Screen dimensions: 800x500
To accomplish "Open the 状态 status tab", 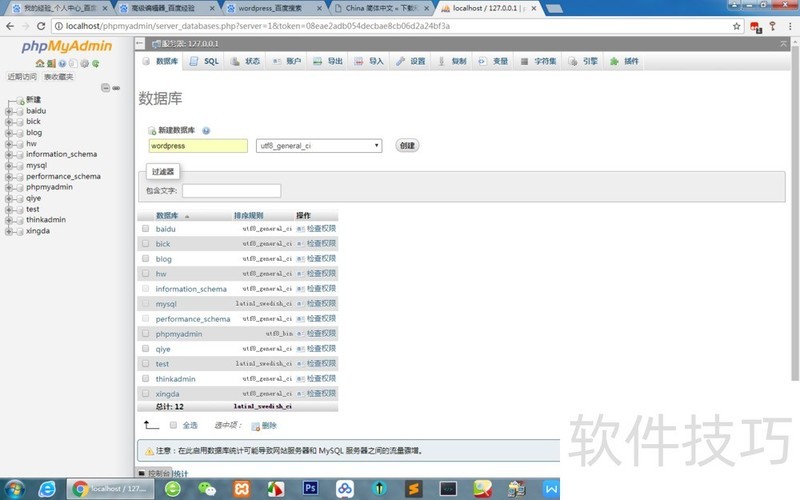I will 245,61.
